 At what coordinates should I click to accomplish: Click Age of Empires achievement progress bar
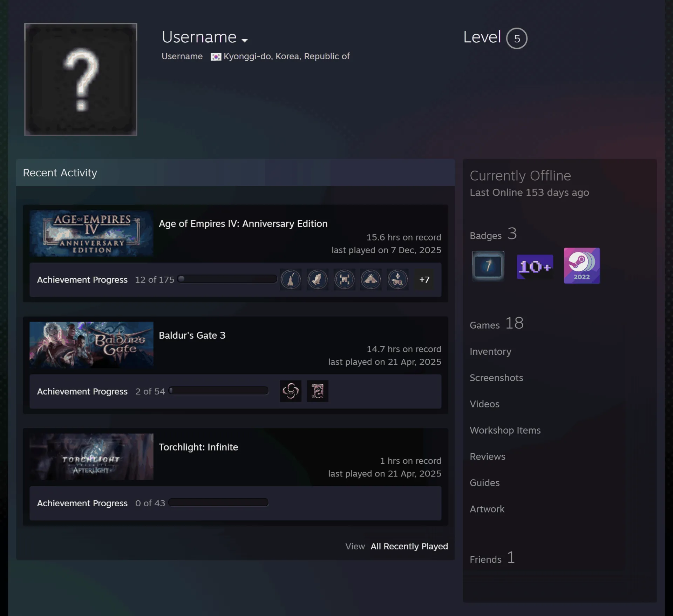227,279
